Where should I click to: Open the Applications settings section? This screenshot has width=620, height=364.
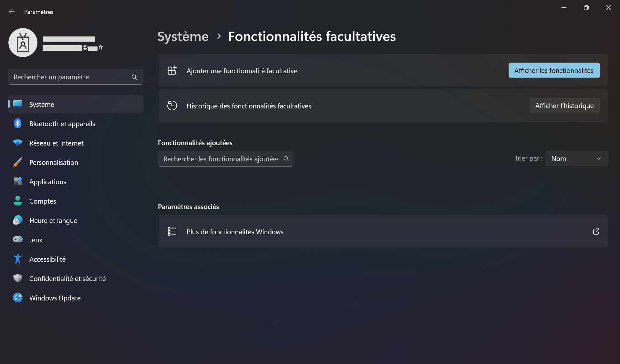tap(48, 182)
